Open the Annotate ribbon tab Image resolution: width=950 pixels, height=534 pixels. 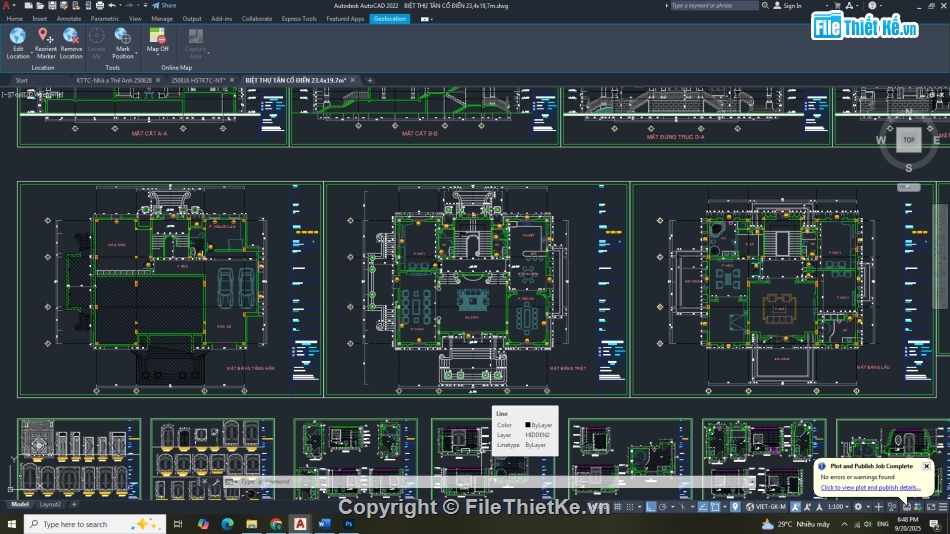[x=69, y=18]
